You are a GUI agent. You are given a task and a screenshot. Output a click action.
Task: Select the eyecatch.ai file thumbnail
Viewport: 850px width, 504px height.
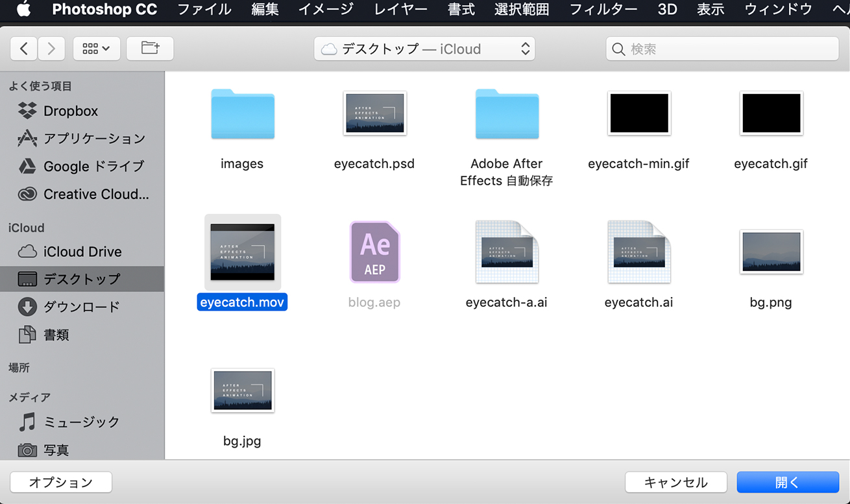coord(639,252)
